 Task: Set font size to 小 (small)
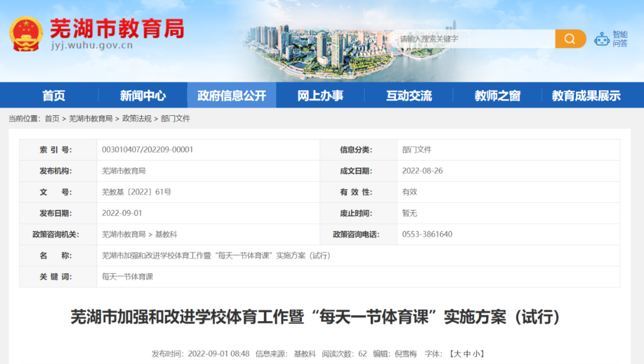(x=476, y=354)
